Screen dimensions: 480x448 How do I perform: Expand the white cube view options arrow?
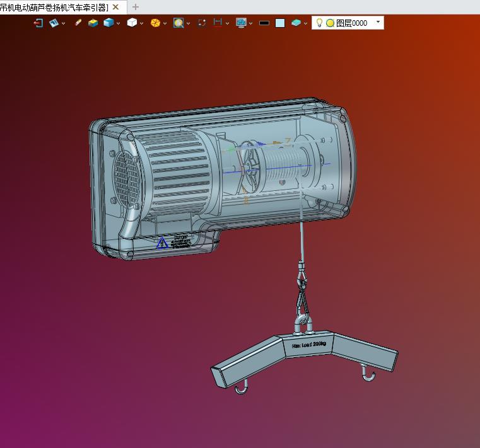[x=142, y=23]
